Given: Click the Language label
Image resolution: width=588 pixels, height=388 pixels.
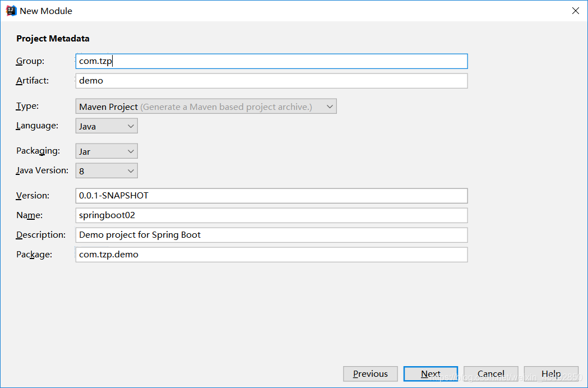Looking at the screenshot, I should [x=37, y=126].
